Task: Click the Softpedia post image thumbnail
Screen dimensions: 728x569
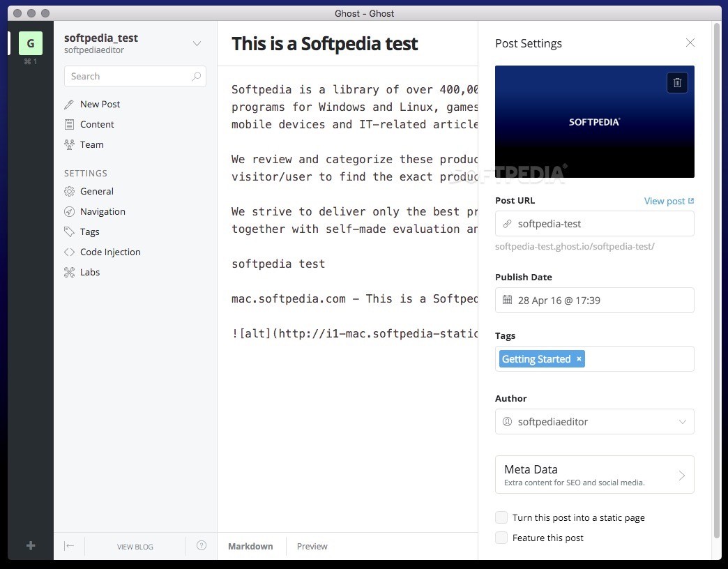Action: [595, 121]
